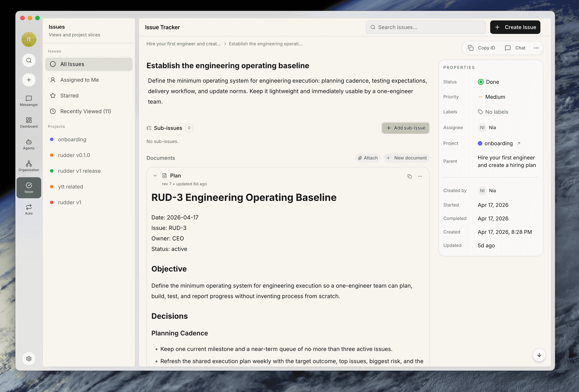579x392 pixels.
Task: Open the Agents panel
Action: (x=29, y=144)
